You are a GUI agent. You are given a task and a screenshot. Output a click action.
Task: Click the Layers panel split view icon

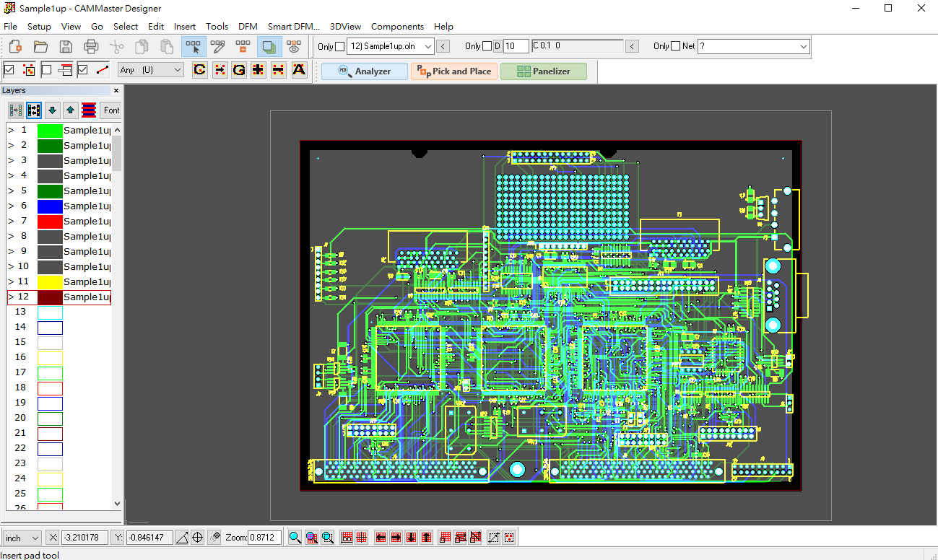click(x=15, y=110)
